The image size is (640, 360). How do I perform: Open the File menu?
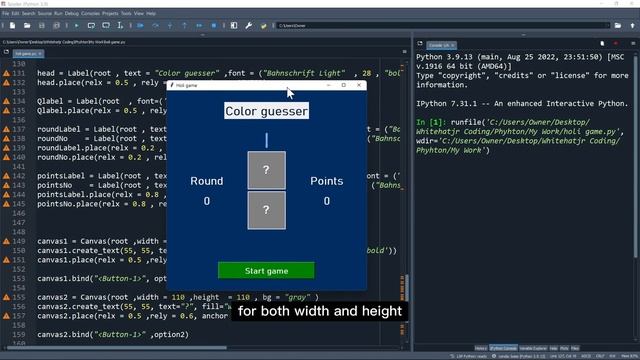pos(5,13)
